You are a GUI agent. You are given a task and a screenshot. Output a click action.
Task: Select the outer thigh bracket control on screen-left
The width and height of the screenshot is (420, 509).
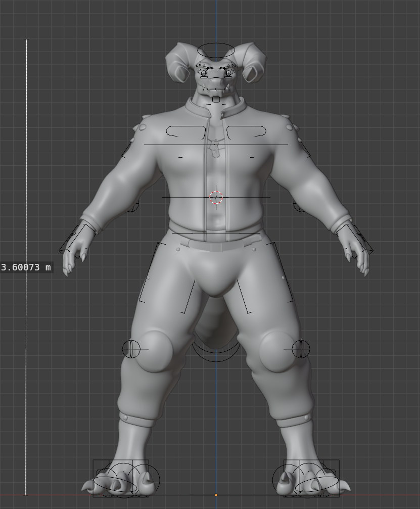[146, 273]
